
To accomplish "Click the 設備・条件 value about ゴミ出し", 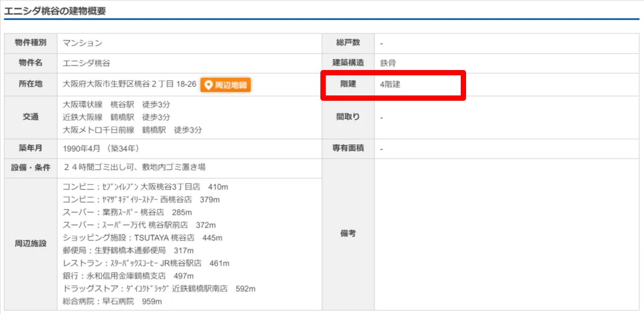I will pyautogui.click(x=134, y=167).
